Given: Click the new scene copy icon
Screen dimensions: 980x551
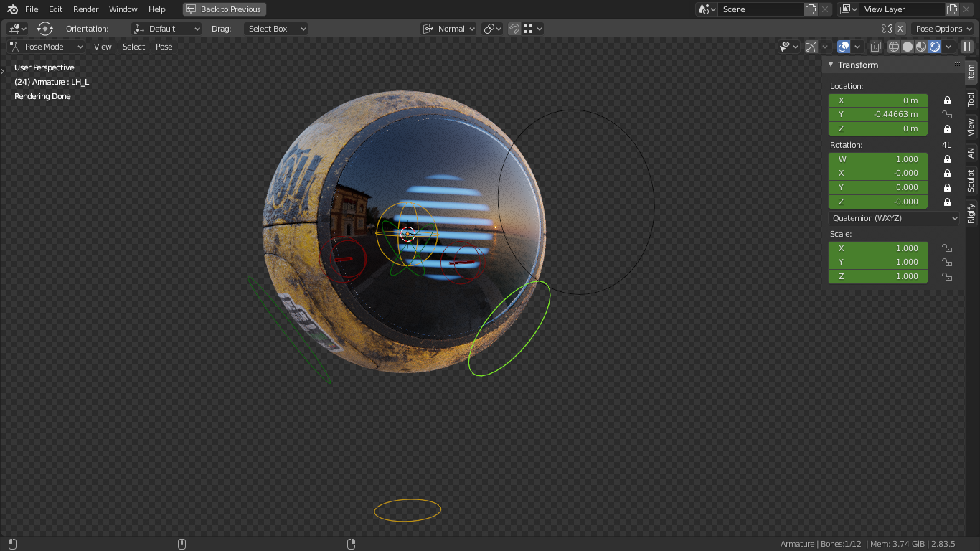Looking at the screenshot, I should [x=811, y=9].
